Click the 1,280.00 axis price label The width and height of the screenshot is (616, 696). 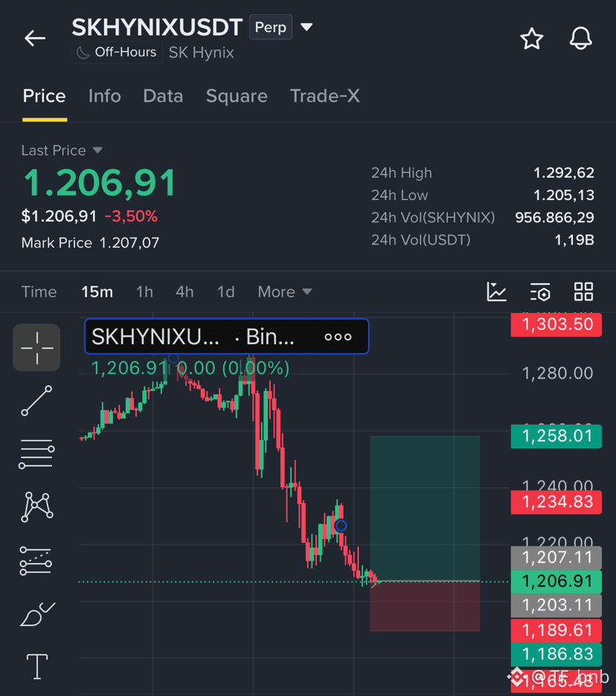[x=557, y=373]
